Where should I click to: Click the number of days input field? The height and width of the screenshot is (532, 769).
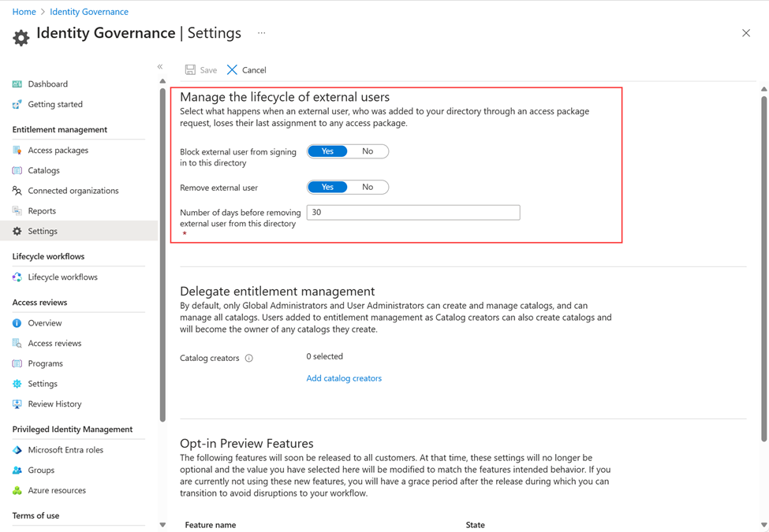412,213
